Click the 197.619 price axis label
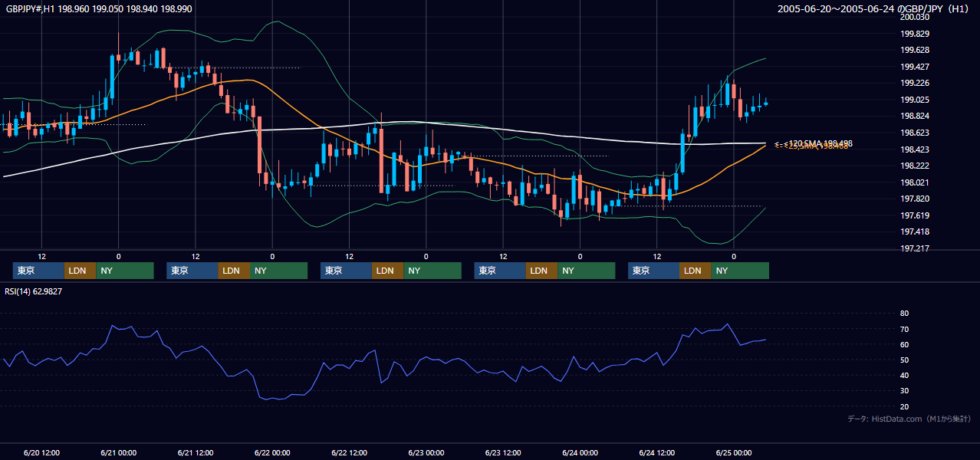The image size is (980, 460). tap(915, 215)
